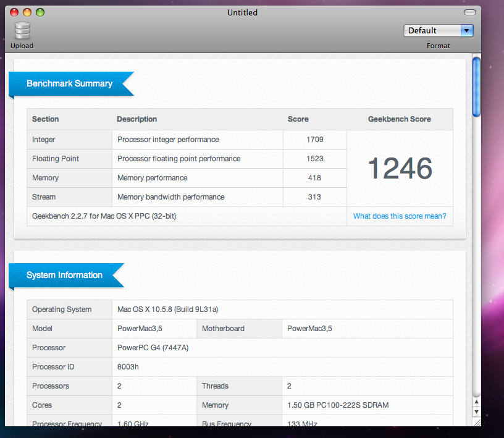Click the Stream score 313
Viewport: 504px width, 438px height.
click(x=314, y=197)
